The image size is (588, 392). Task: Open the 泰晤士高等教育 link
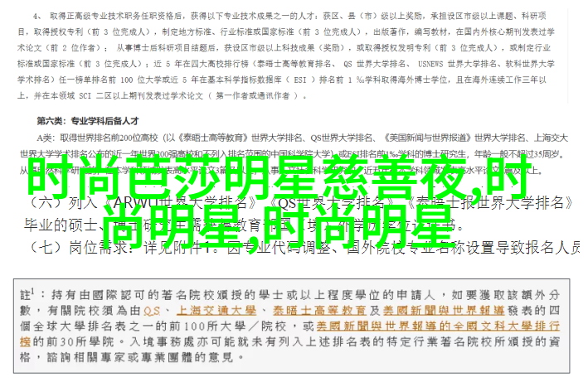(319, 311)
